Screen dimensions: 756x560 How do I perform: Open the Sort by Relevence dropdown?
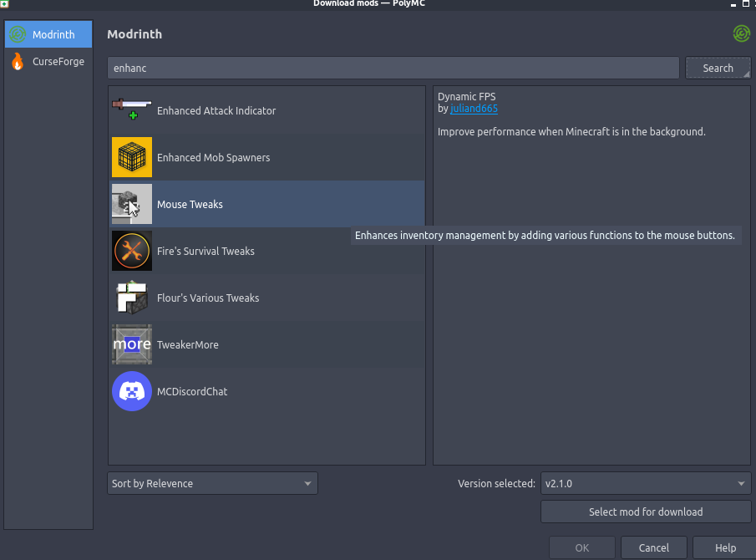coord(212,483)
